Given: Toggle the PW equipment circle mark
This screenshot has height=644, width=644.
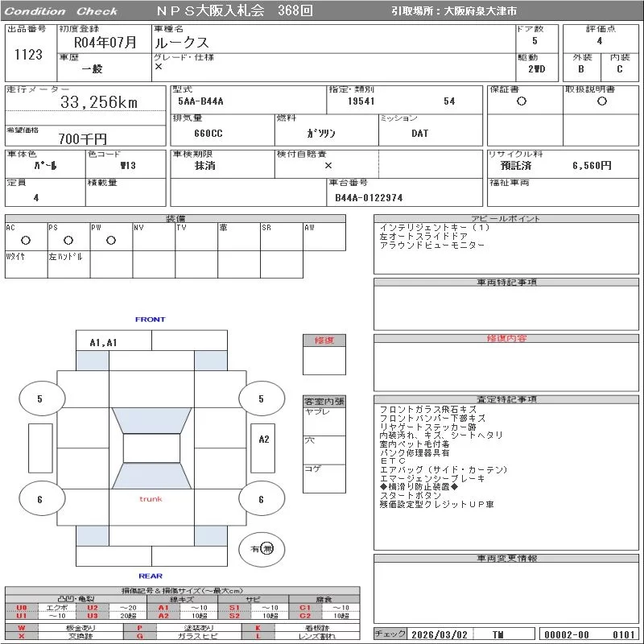Looking at the screenshot, I should click(111, 240).
